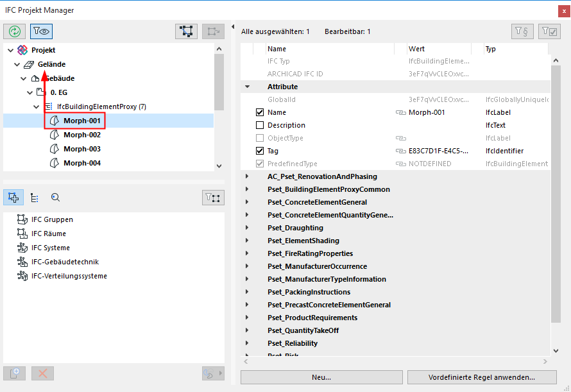The image size is (571, 392).
Task: Switch to the type products tree icon
Action: [35, 198]
